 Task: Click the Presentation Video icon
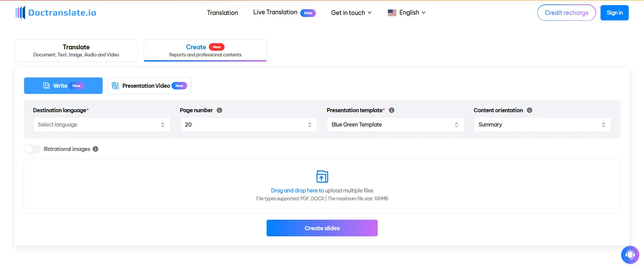pos(115,86)
